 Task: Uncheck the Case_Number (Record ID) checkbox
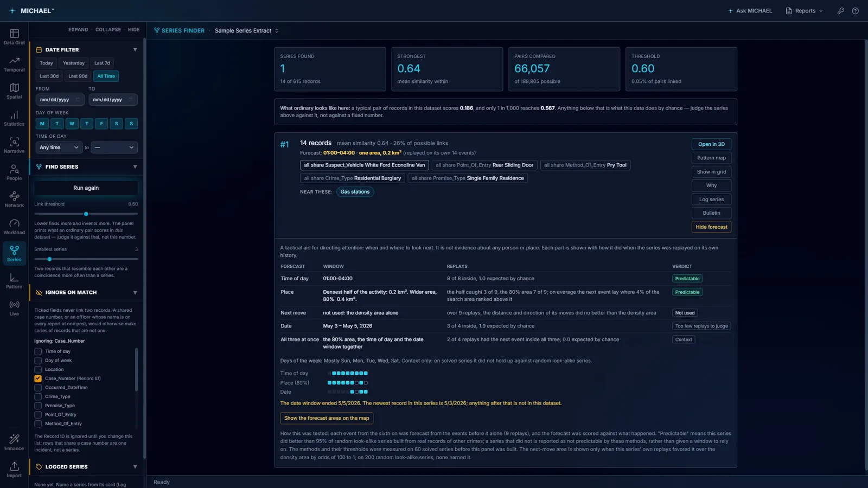click(38, 378)
